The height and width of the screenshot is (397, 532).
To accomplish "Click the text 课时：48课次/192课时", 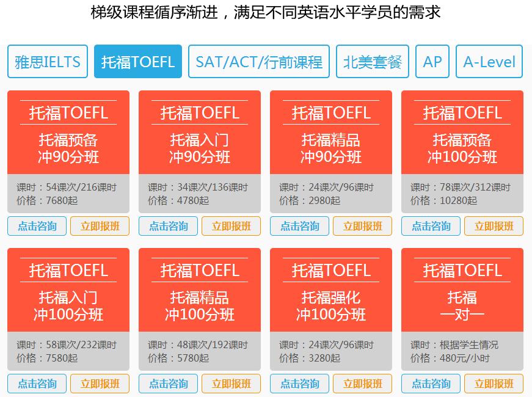I will coord(198,344).
